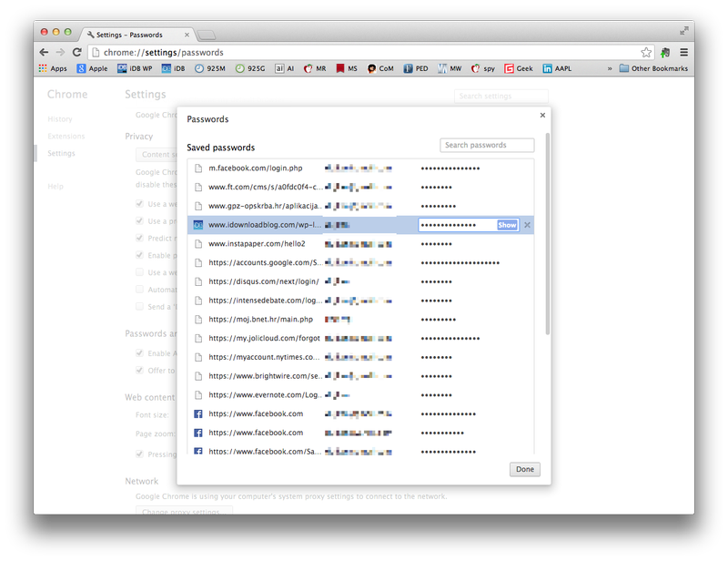
Task: Click the Done button
Action: [525, 469]
